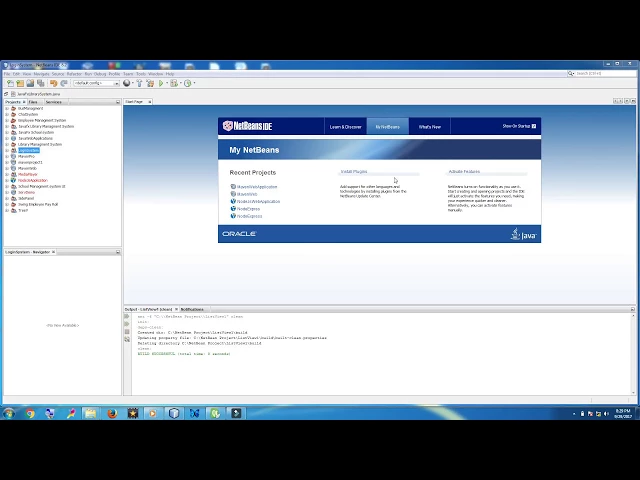Click the wrap settings icon in Output panel

point(127,340)
